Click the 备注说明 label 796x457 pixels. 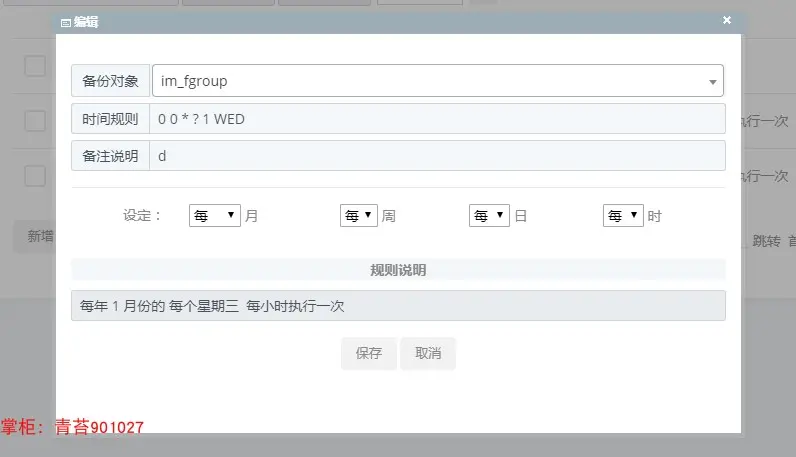pyautogui.click(x=110, y=156)
